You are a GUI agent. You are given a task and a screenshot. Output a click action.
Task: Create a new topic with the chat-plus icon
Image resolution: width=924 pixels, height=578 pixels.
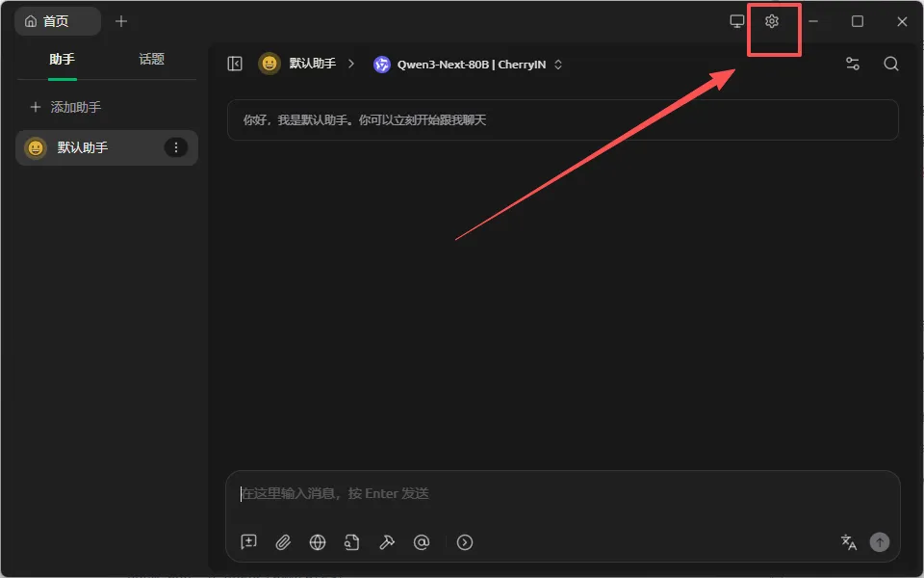[248, 542]
